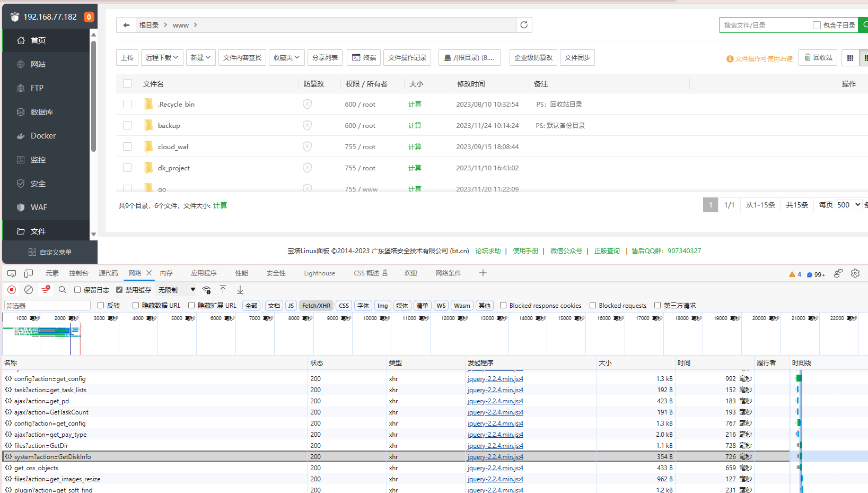The height and width of the screenshot is (493, 868).
Task: Open the backup folder icon
Action: click(x=148, y=125)
